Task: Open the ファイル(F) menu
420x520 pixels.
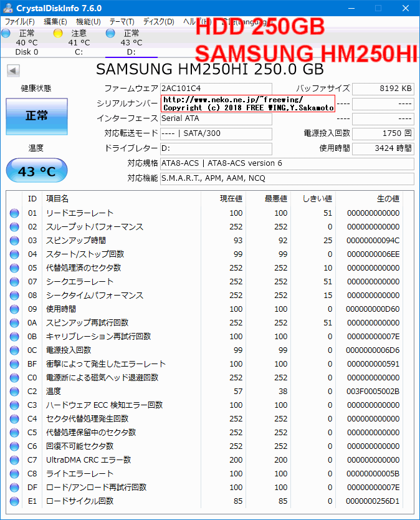Action: coord(19,22)
